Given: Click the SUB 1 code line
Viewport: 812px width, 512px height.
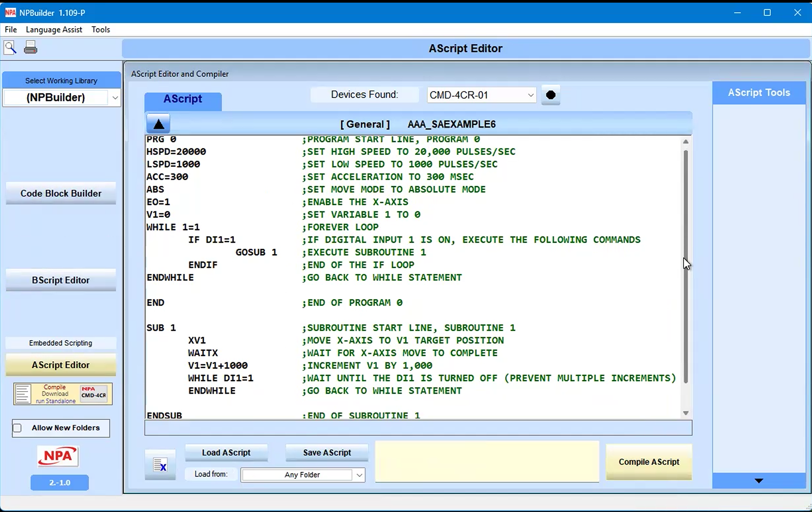Looking at the screenshot, I should pyautogui.click(x=161, y=328).
